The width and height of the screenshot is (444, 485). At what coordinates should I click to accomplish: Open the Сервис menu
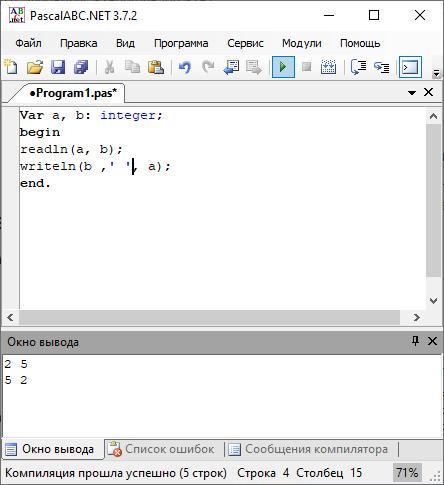click(245, 43)
